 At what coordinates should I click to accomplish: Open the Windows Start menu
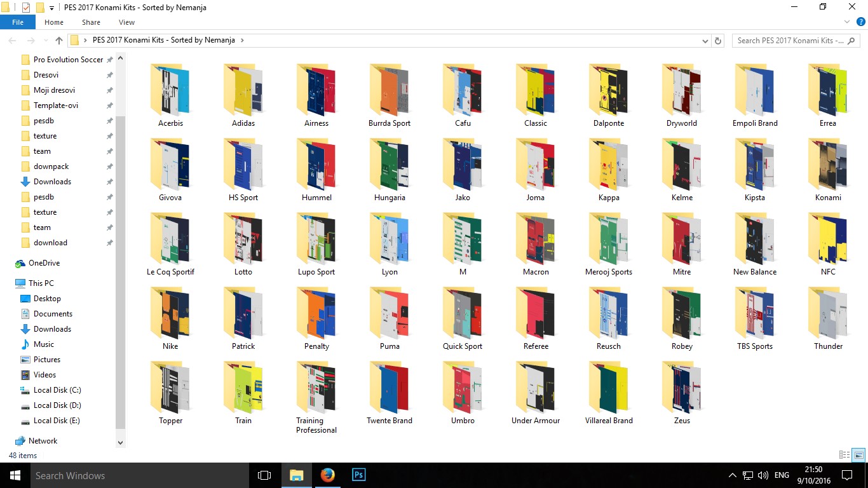pos(15,475)
